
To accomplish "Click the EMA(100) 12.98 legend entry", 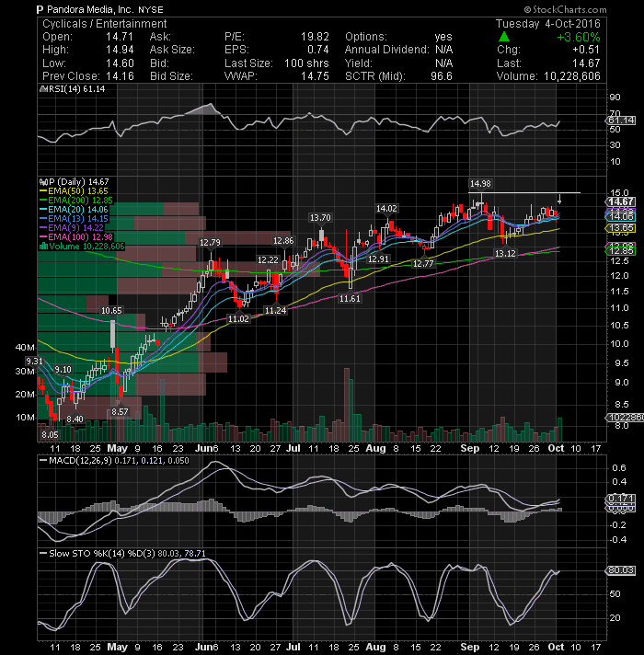I will pos(80,236).
